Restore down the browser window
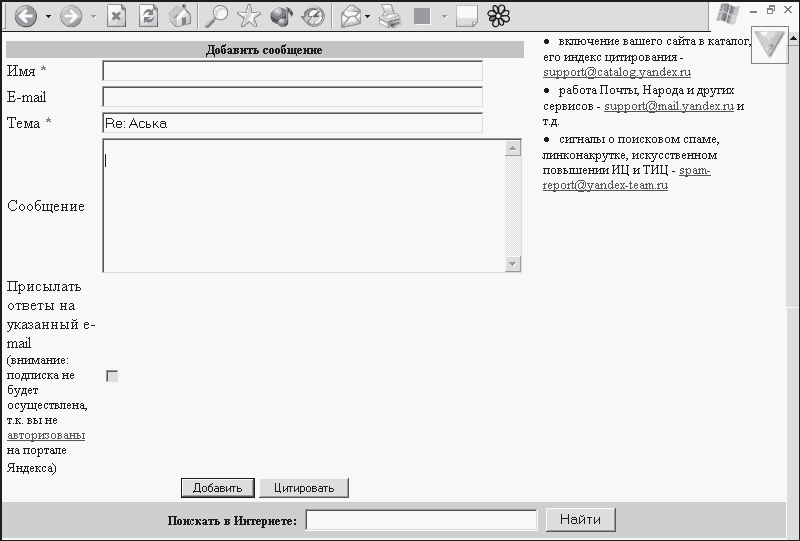Viewport: 800px width, 541px height. click(x=771, y=10)
